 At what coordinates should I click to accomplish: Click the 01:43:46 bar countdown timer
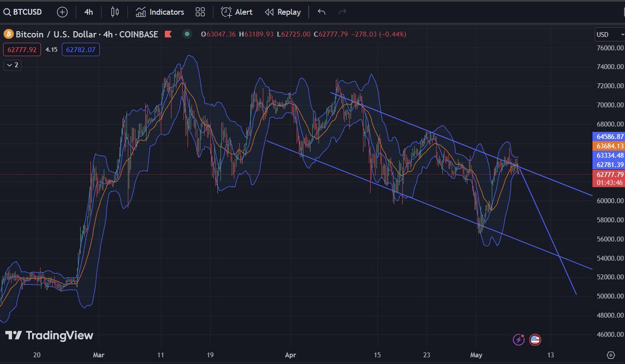608,183
